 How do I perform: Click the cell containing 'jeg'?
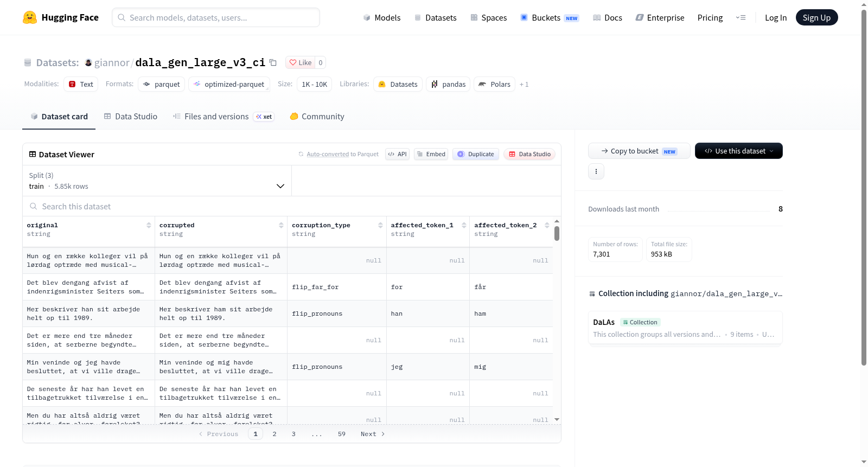click(x=428, y=367)
